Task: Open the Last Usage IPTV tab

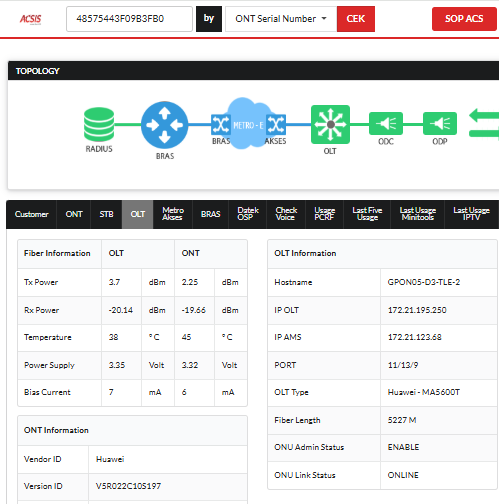Action: (x=471, y=214)
